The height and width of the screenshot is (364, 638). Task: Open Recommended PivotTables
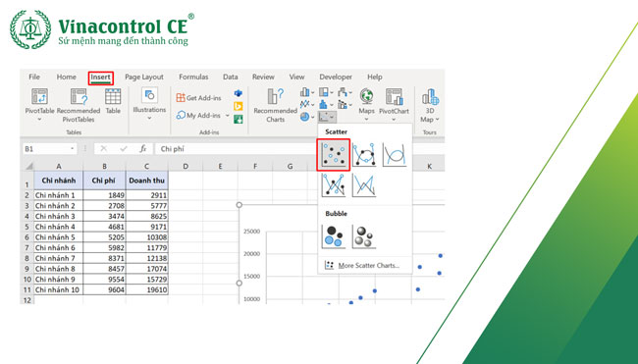click(79, 105)
